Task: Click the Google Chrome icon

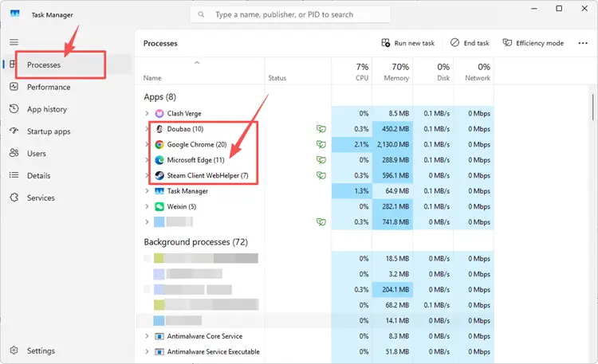Action: 159,144
